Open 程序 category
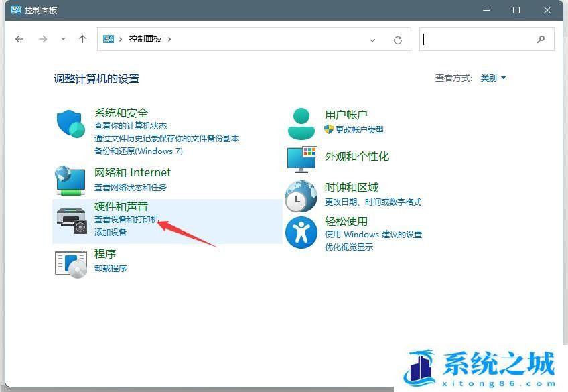 pos(105,253)
